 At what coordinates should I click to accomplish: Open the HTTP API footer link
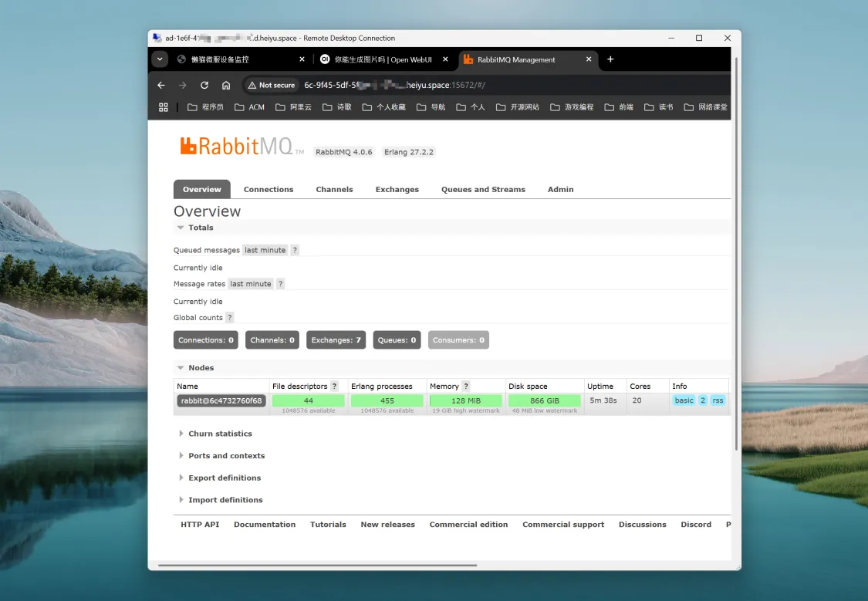(x=200, y=525)
